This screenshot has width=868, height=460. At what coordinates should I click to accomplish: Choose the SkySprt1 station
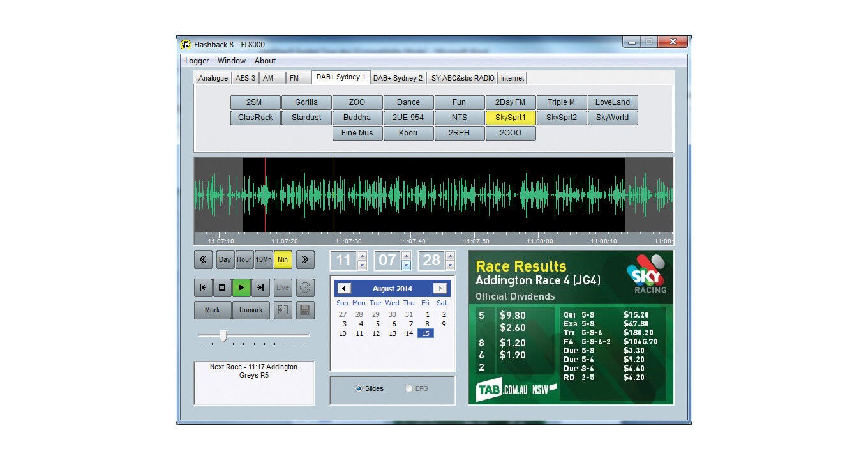click(511, 118)
